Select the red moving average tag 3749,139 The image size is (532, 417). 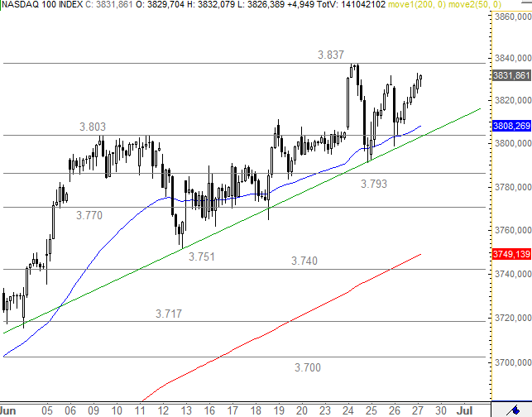[x=511, y=254]
